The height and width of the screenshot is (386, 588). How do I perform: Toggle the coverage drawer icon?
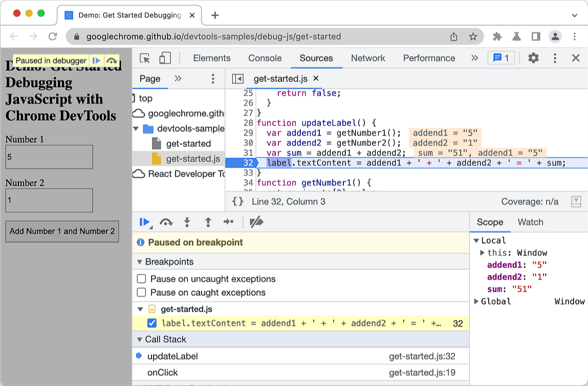click(576, 201)
